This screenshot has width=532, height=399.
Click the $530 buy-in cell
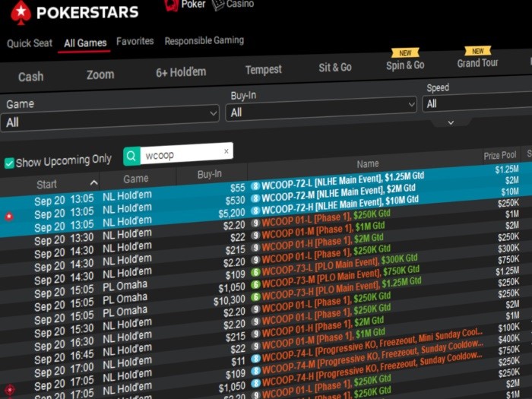(235, 201)
